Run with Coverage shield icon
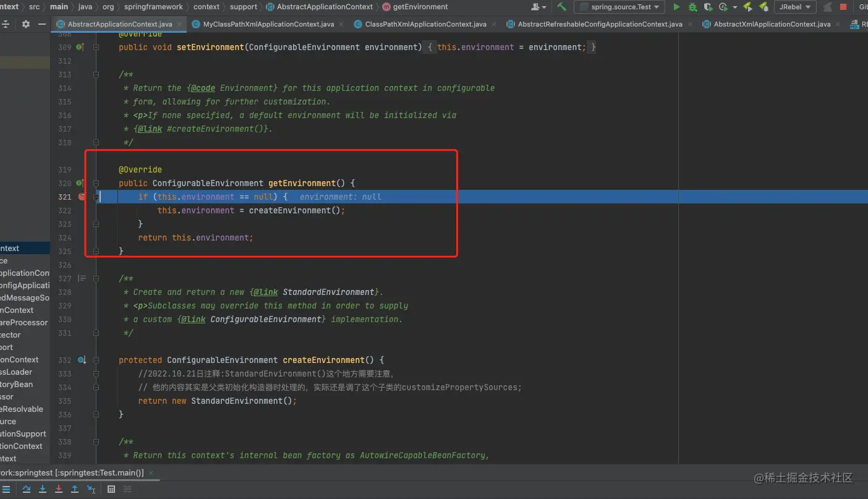This screenshot has width=868, height=499. pyautogui.click(x=708, y=7)
